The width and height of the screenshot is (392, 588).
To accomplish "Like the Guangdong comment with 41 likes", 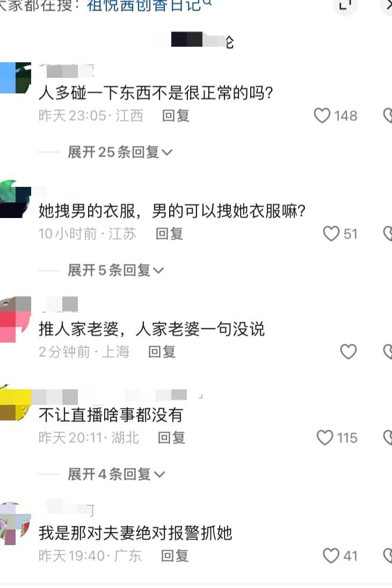I will (x=331, y=555).
